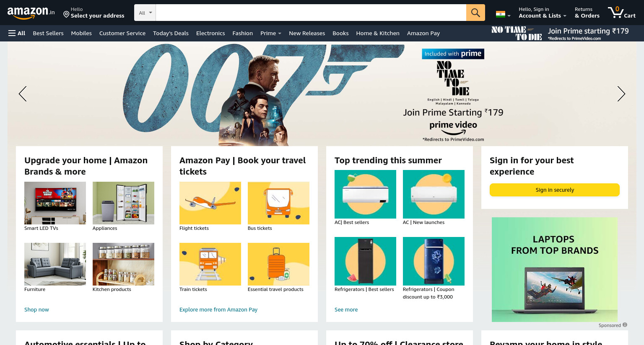Click the Sponsored ad info icon

[625, 325]
